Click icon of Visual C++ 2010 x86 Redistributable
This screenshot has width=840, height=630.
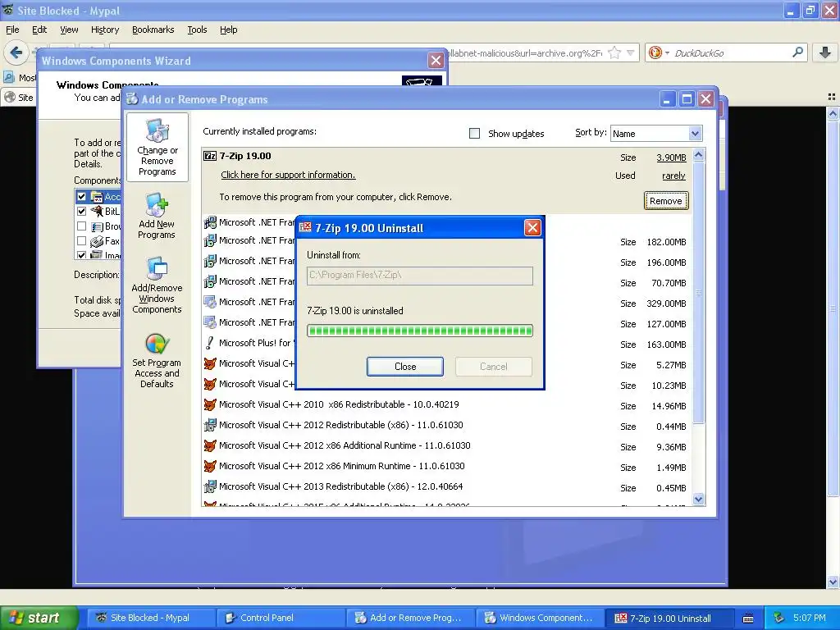tap(210, 404)
